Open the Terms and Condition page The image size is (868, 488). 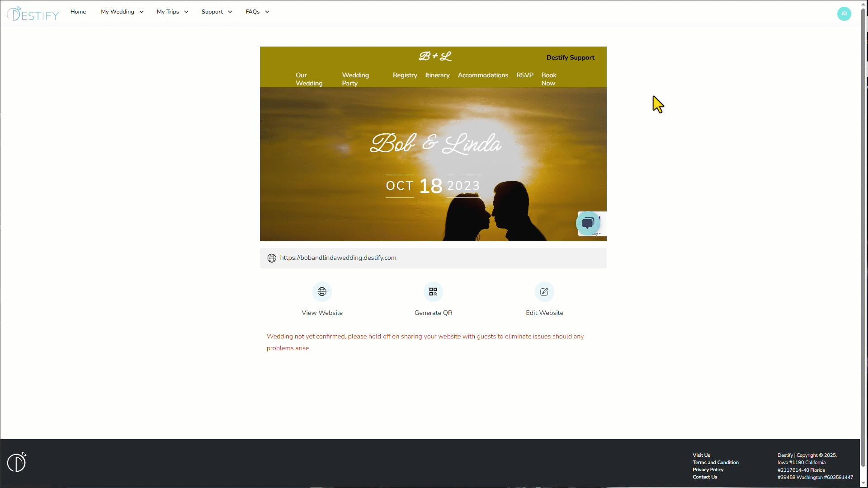pos(716,462)
